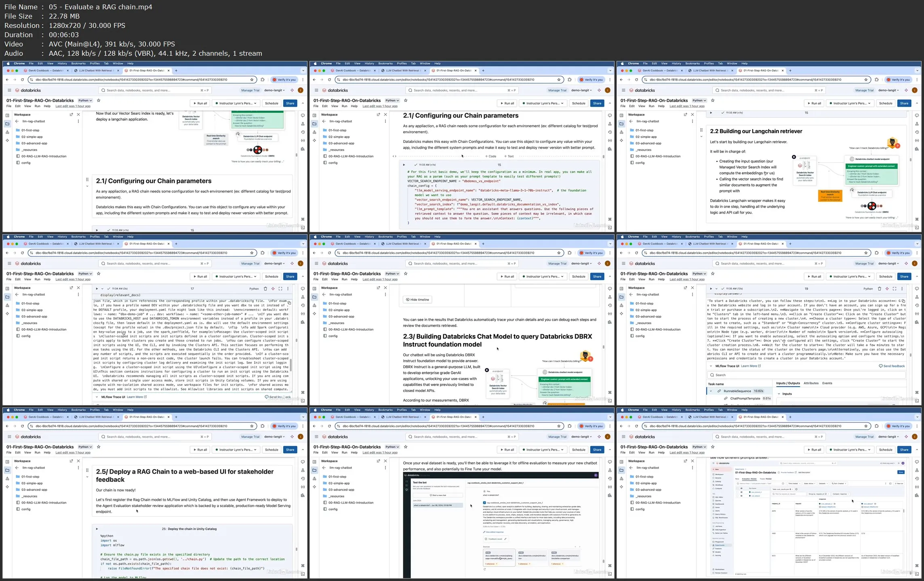Collapse MLflow Trace UI under cell 19 output

click(x=711, y=366)
